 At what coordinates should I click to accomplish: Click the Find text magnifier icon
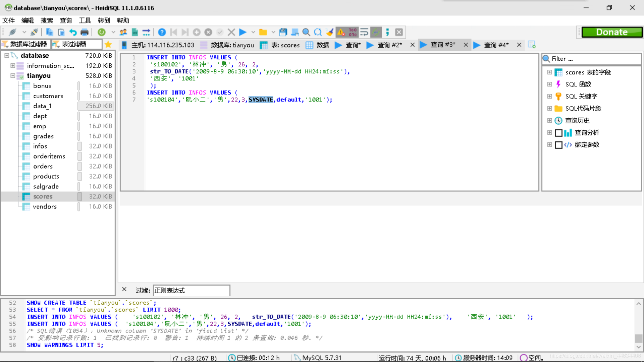coord(306,32)
